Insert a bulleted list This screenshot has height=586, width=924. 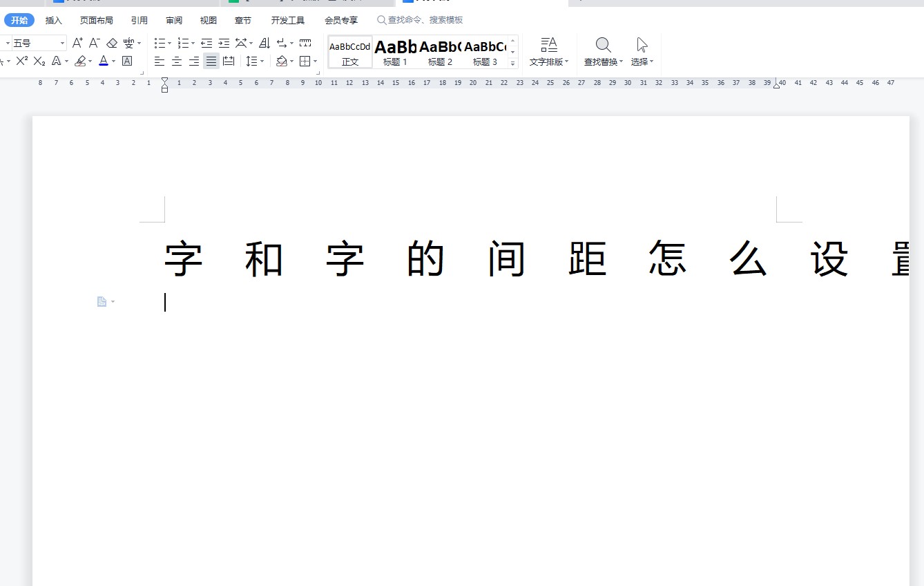click(160, 43)
